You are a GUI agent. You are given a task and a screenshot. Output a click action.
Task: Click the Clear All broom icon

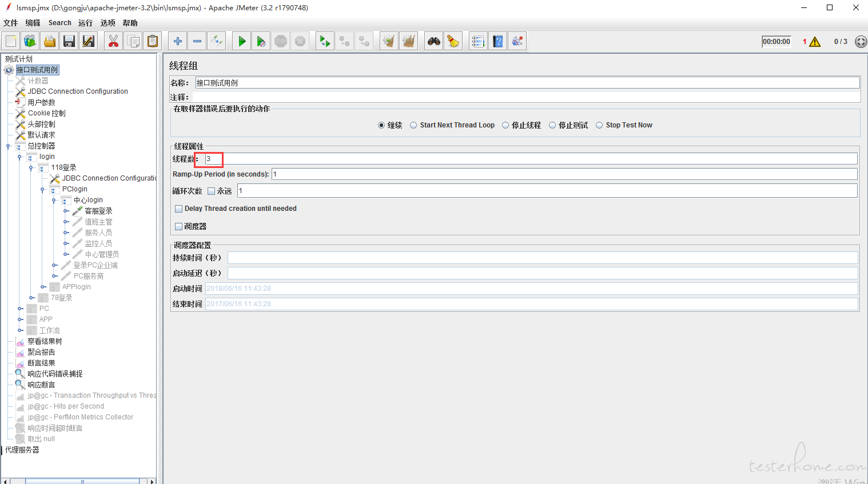(x=408, y=41)
